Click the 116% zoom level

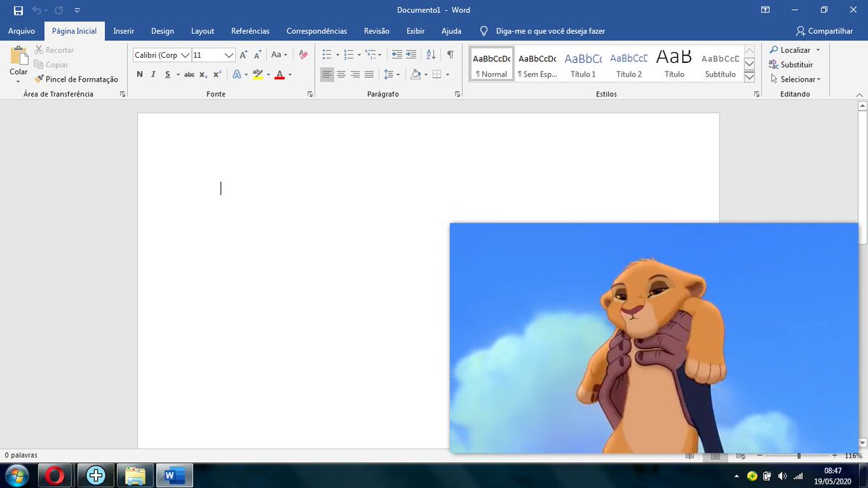[x=854, y=455]
